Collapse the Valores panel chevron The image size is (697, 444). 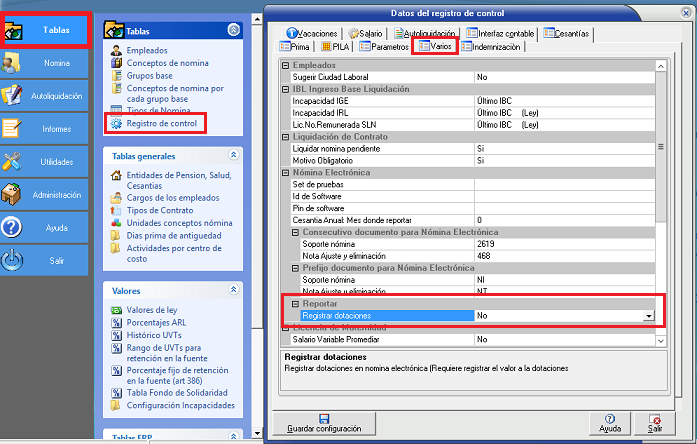click(x=234, y=289)
